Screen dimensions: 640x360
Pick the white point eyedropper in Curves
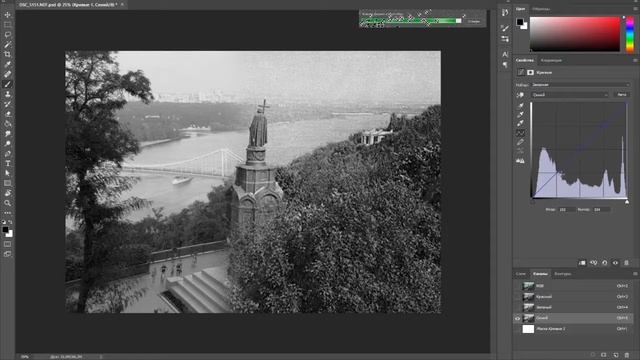(520, 123)
